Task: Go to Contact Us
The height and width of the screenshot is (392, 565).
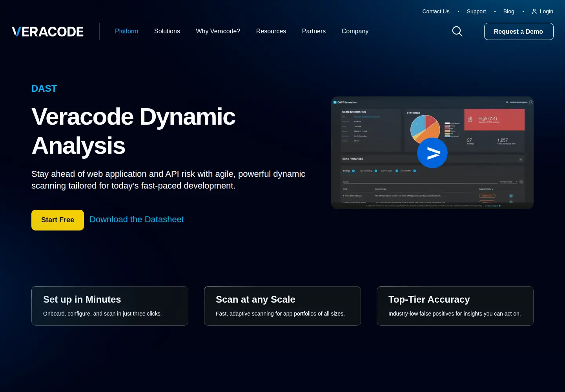Action: click(x=436, y=11)
